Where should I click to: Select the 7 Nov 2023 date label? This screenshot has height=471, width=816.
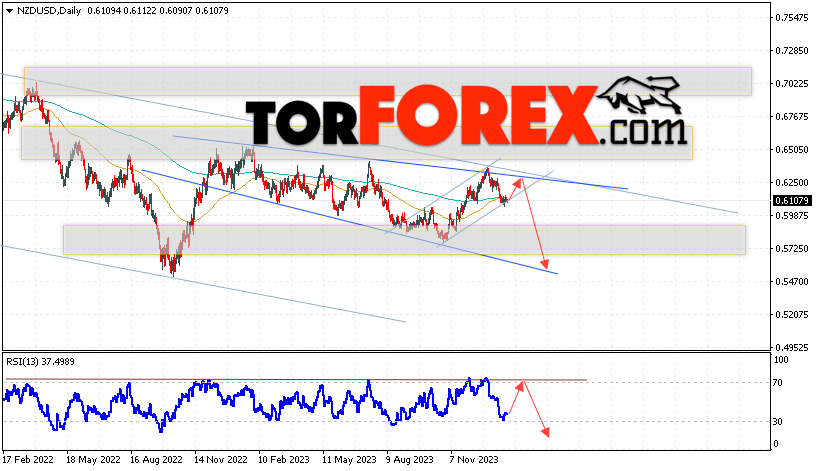pos(474,460)
